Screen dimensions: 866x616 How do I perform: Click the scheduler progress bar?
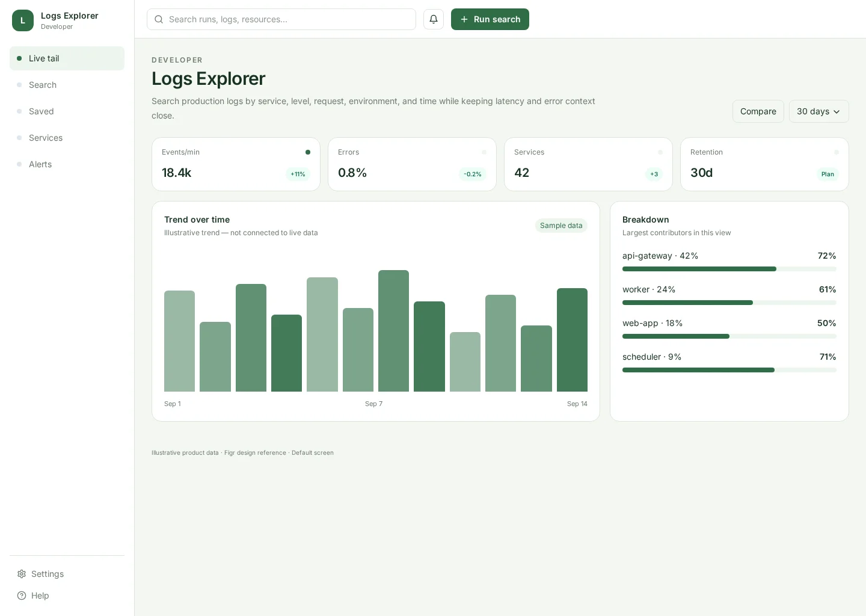click(729, 370)
